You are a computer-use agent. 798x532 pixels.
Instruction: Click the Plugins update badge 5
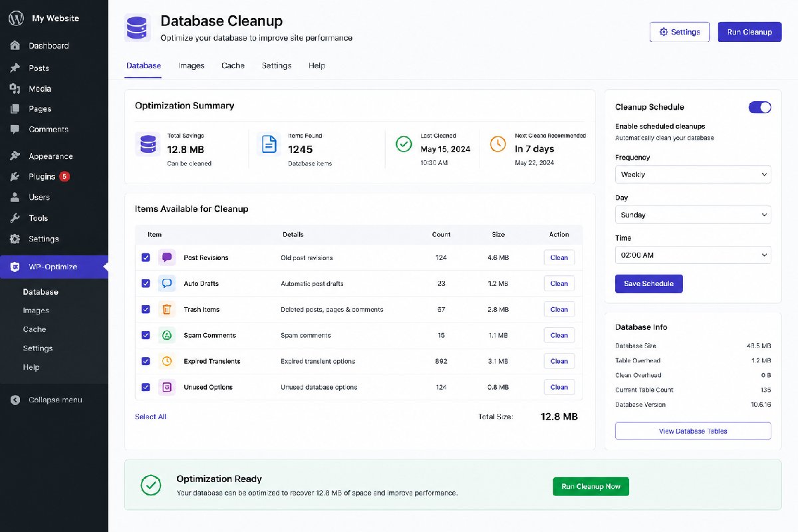(65, 176)
